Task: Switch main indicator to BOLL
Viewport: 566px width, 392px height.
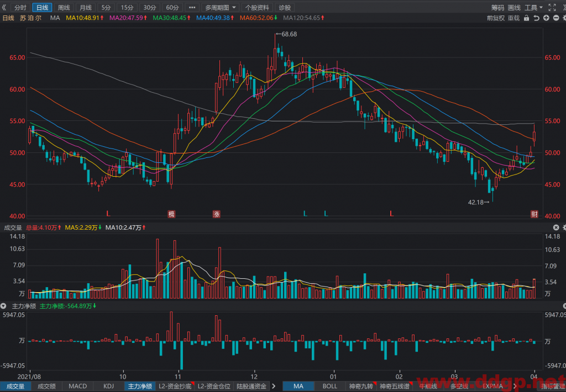Action: (x=329, y=386)
